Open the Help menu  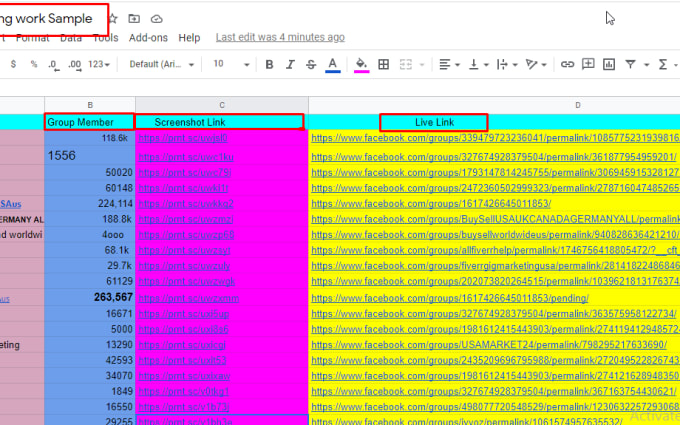[189, 38]
